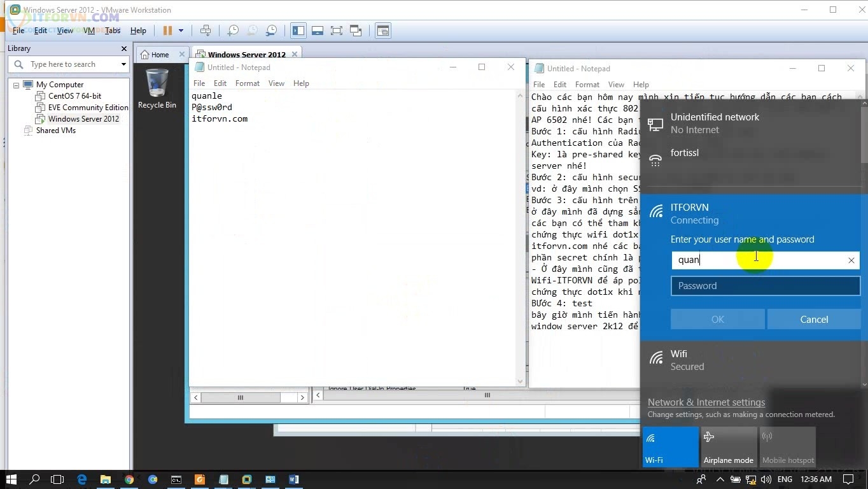Toggle the library sidebar view button
Image resolution: width=868 pixels, height=489 pixels.
(298, 31)
